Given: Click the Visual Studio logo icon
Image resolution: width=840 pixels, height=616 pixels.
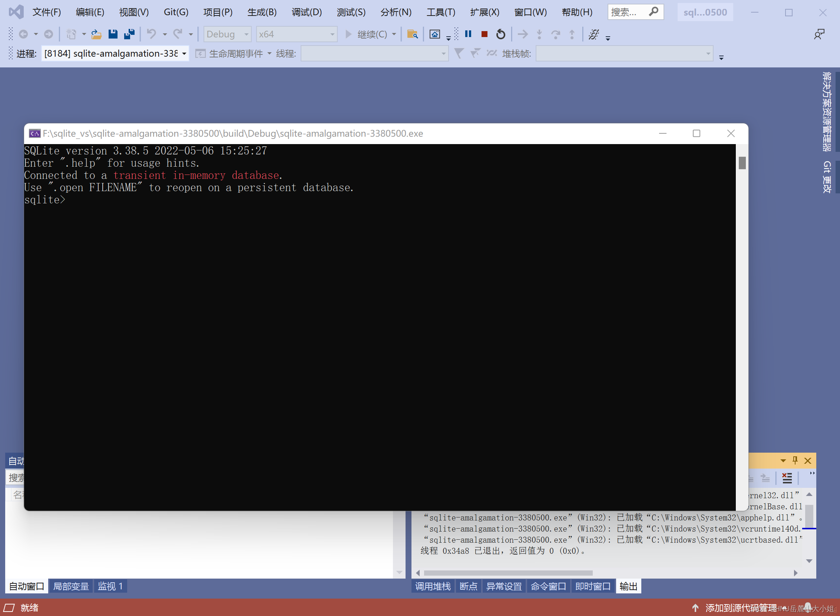Looking at the screenshot, I should (16, 12).
